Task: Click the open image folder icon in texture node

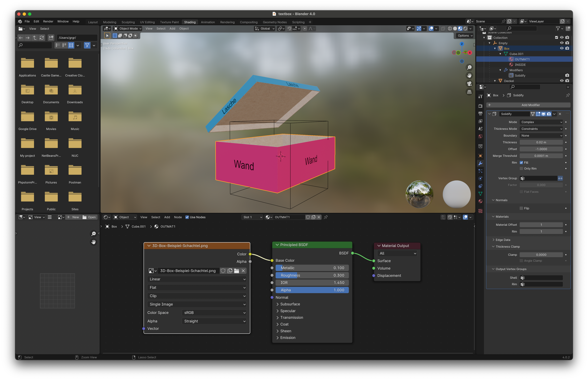Action: click(237, 271)
